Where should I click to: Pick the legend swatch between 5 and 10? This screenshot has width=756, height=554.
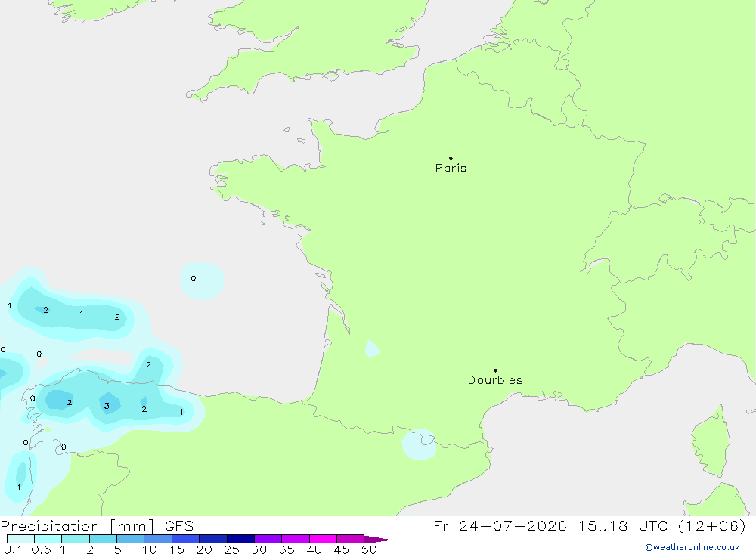coord(131,539)
